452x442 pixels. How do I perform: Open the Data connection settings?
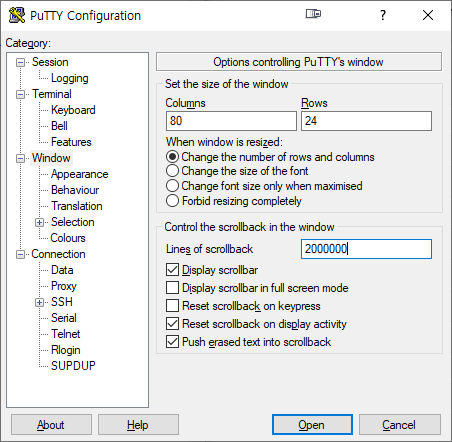(x=62, y=270)
